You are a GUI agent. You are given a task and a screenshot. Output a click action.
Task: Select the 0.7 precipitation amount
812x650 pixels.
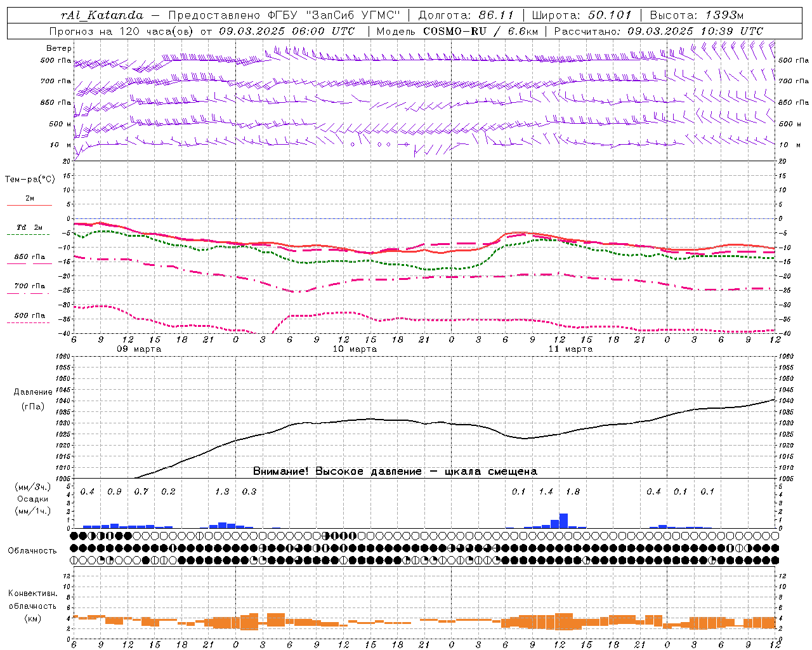click(141, 492)
